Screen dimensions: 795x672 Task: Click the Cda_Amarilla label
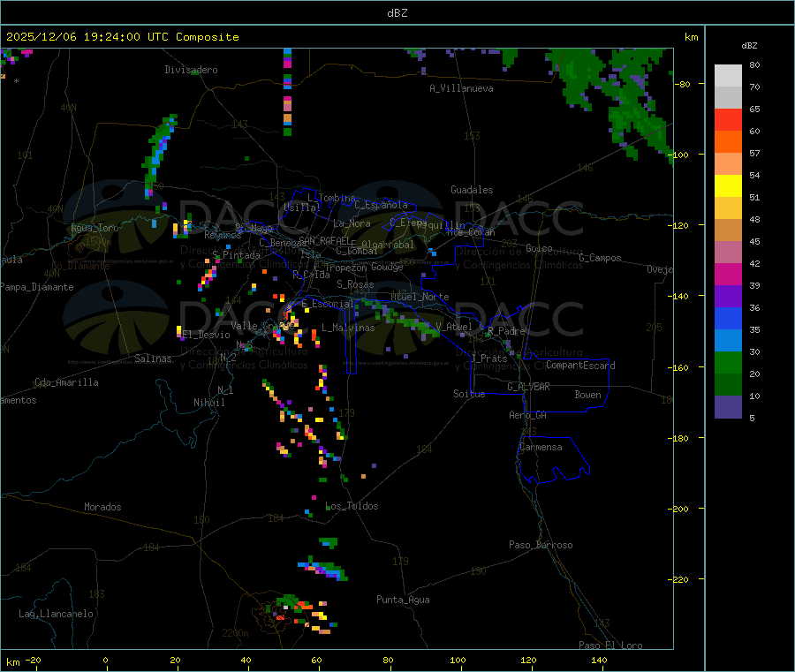66,382
